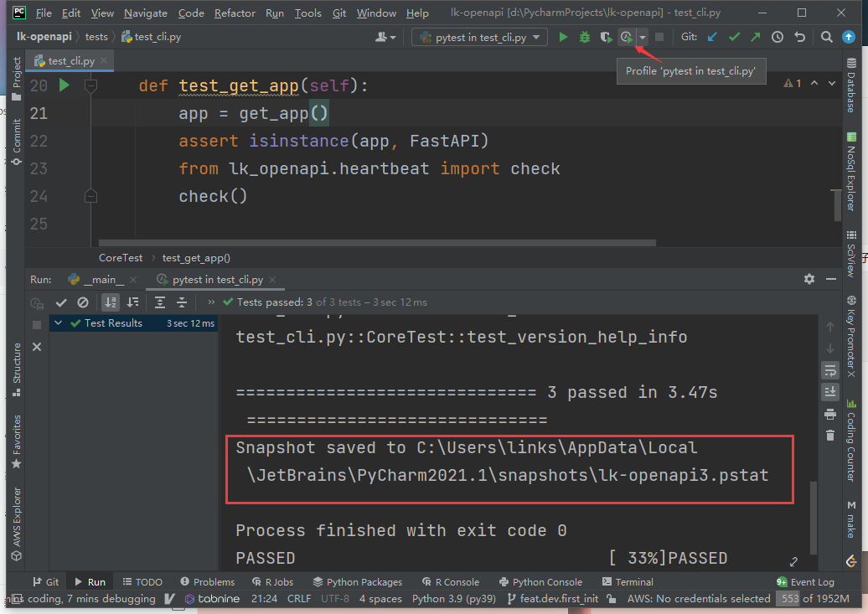868x614 pixels.
Task: Collapse the Test Results tree node
Action: click(58, 322)
